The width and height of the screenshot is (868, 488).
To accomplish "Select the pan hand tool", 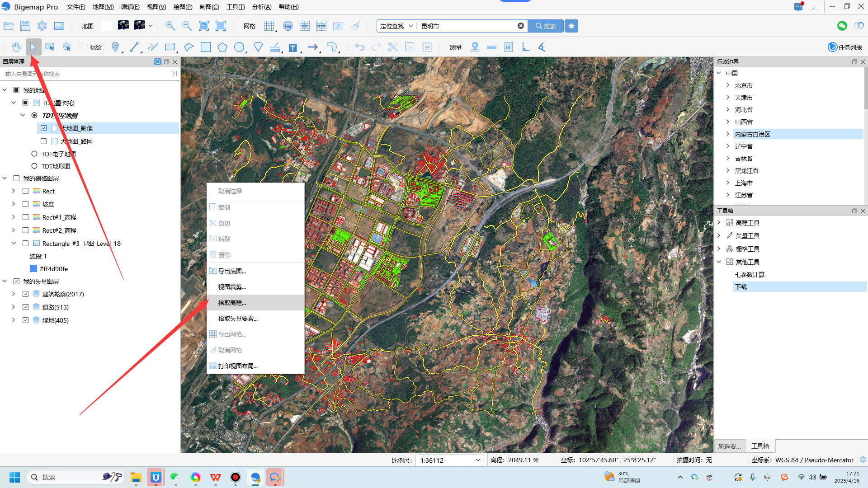I will pos(17,47).
